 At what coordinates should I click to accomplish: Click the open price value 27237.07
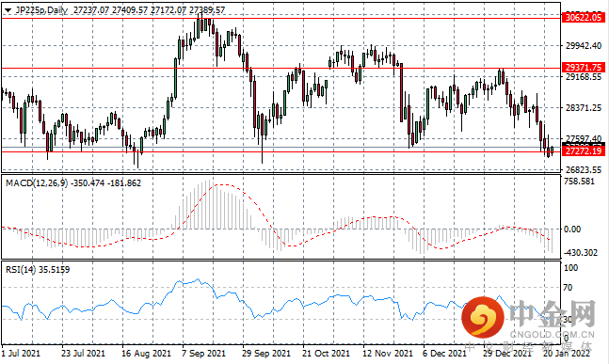click(91, 10)
